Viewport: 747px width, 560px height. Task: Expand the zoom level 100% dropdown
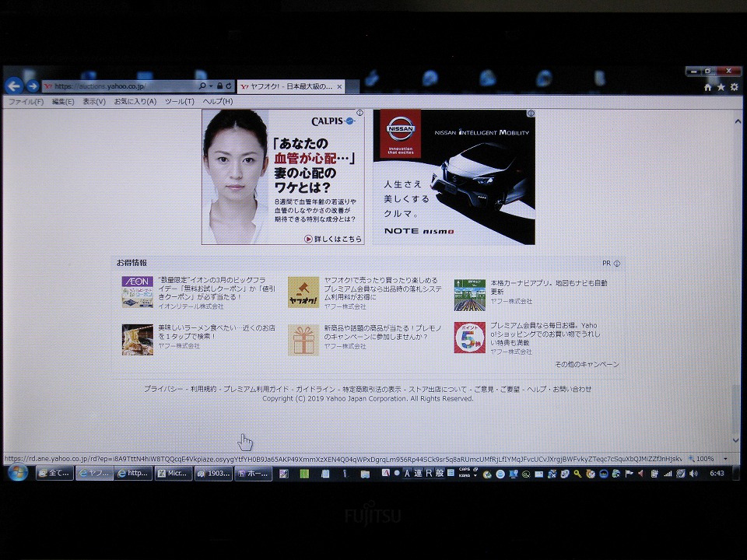click(725, 459)
